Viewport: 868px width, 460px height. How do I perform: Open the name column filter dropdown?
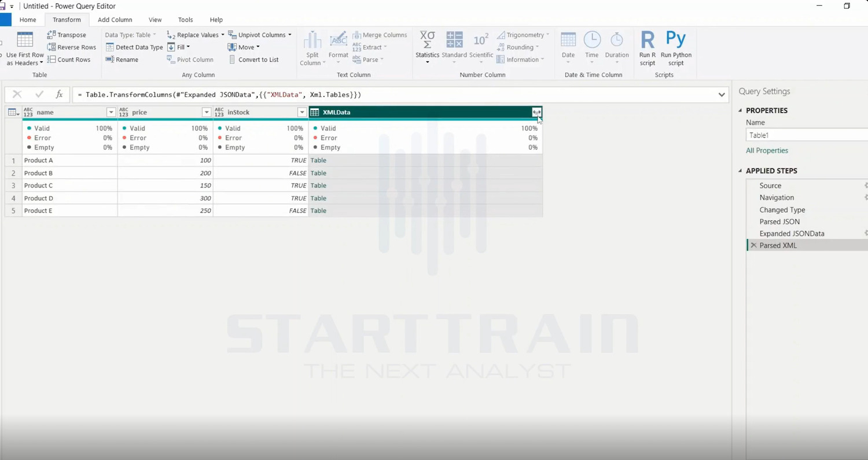point(111,112)
